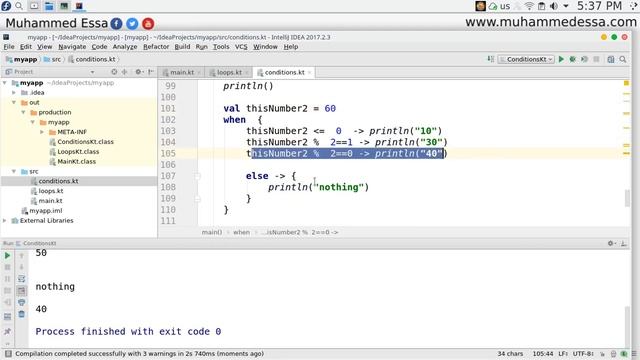Toggle soft-wrap in the Run console
The height and width of the screenshot is (360, 640).
pos(22,279)
